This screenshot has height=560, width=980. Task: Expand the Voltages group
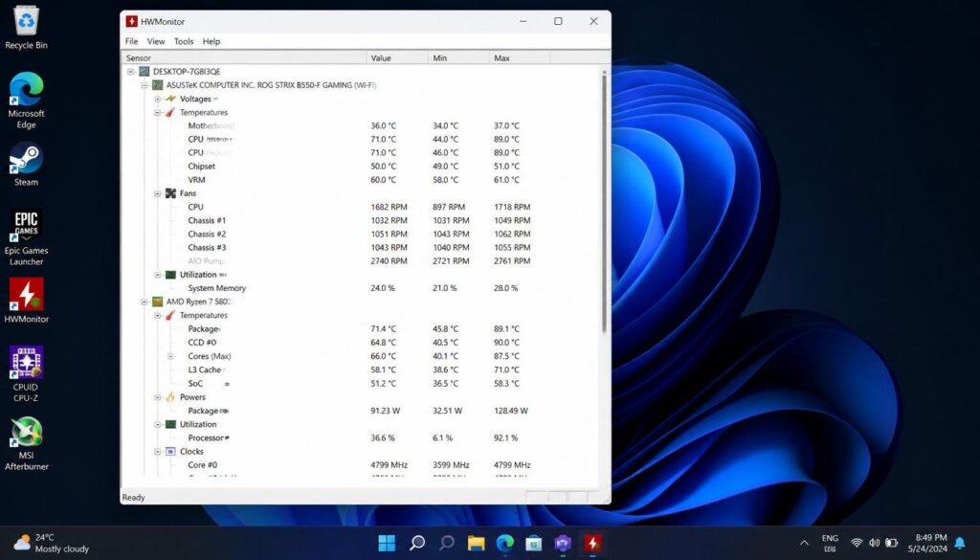158,99
